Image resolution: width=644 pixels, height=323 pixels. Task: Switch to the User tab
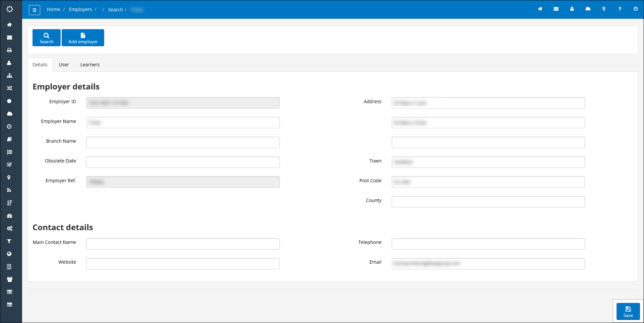click(x=64, y=64)
